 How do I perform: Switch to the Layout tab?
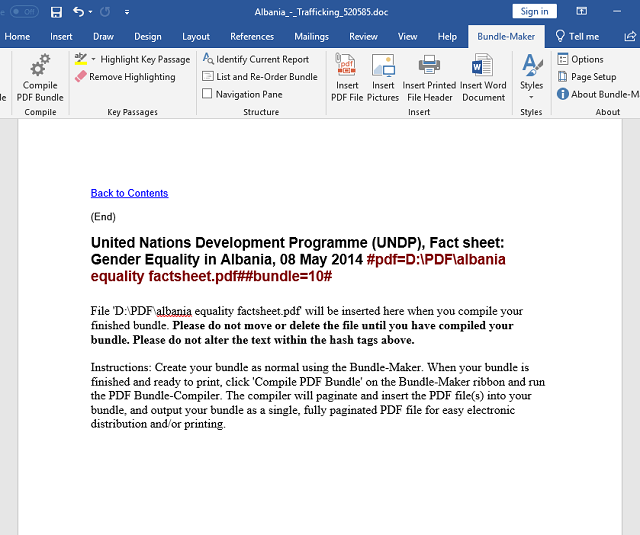click(196, 36)
